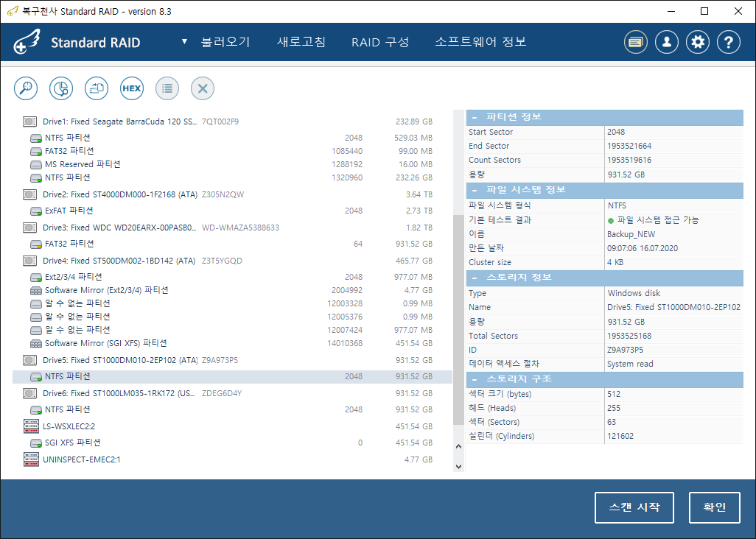Click the Total Sectors value 1953525168
The height and width of the screenshot is (539, 756).
[629, 337]
